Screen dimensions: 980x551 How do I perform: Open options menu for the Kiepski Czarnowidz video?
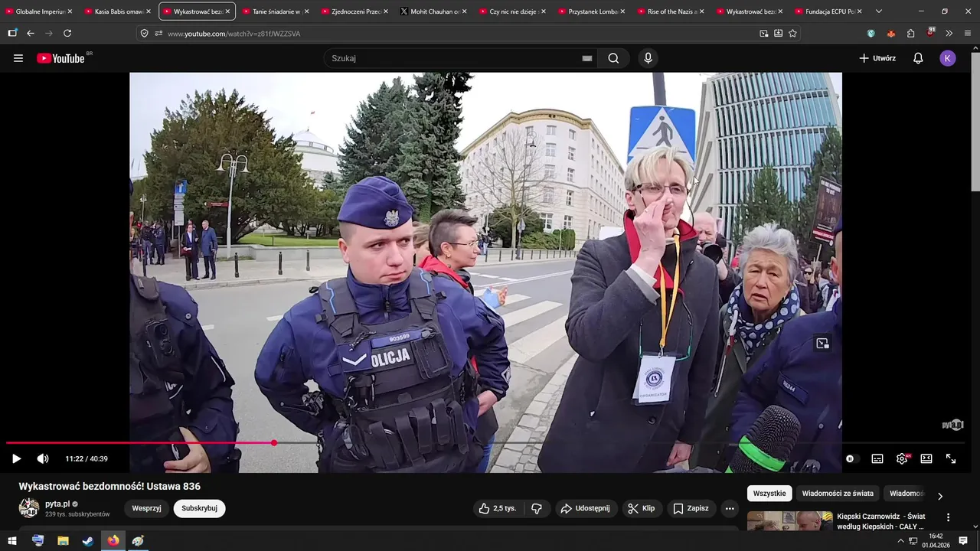[948, 517]
